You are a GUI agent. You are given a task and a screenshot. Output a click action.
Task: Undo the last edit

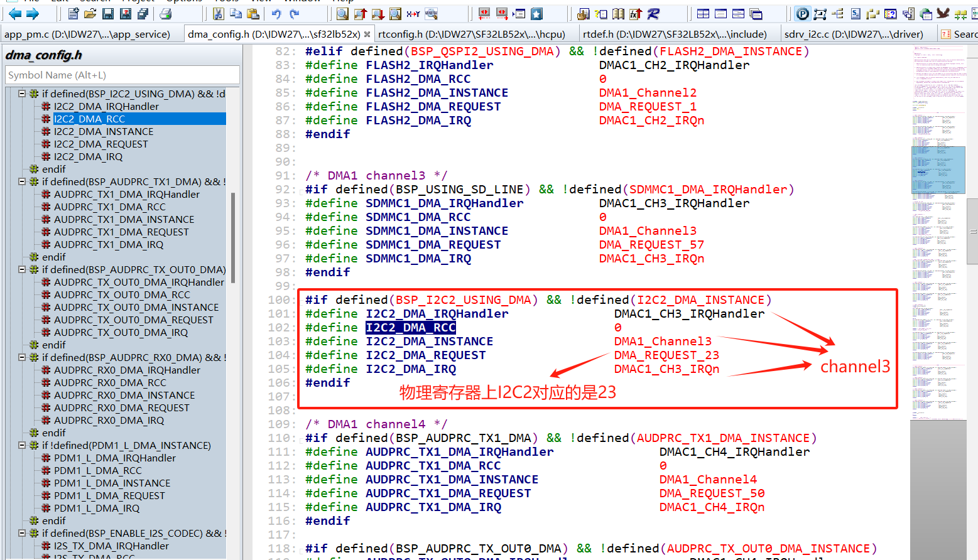pos(276,13)
